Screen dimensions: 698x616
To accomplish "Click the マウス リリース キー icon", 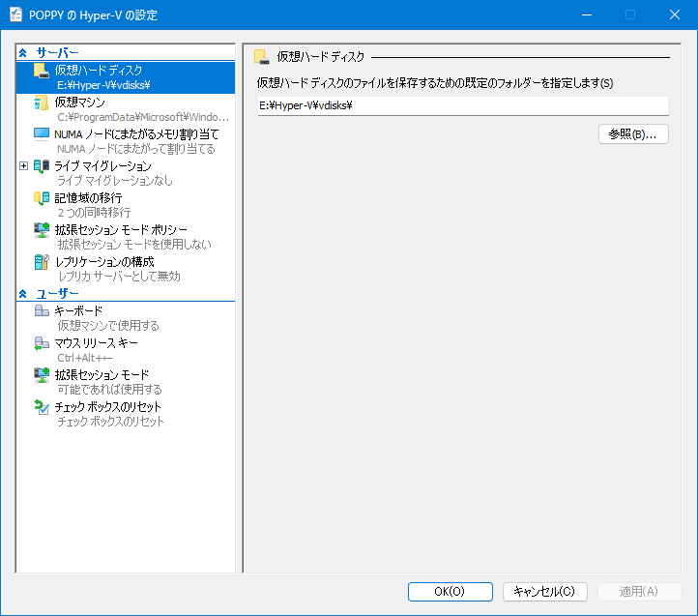I will coord(42,343).
